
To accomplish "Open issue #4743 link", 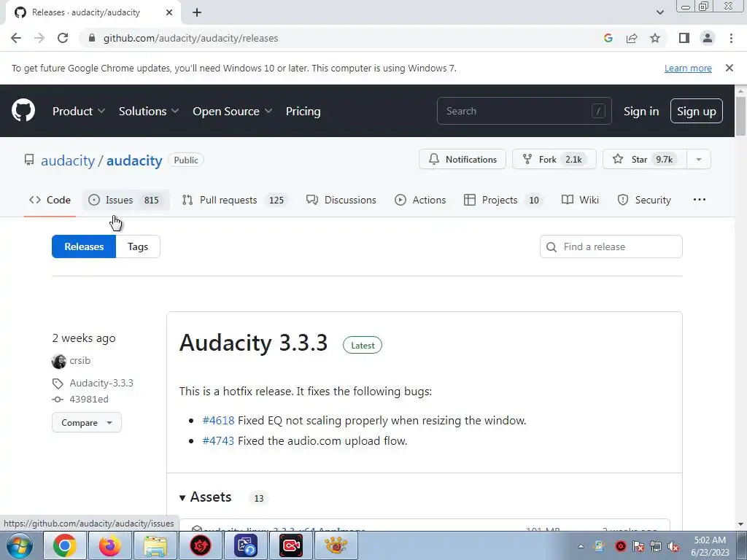I will tap(218, 441).
